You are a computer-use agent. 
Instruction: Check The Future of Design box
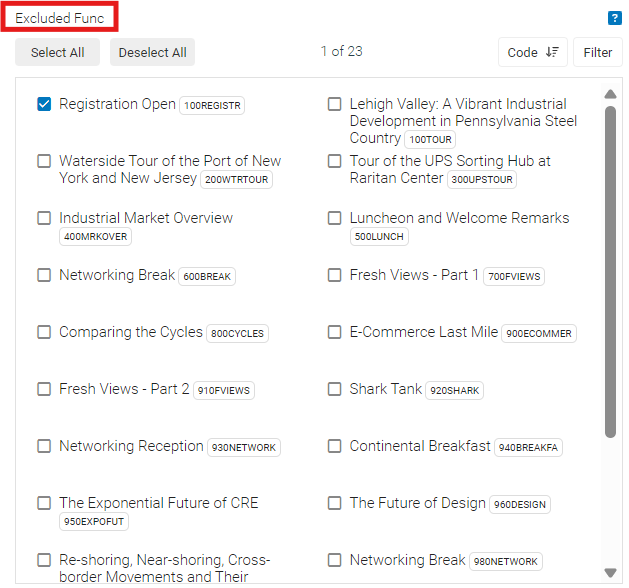coord(335,503)
